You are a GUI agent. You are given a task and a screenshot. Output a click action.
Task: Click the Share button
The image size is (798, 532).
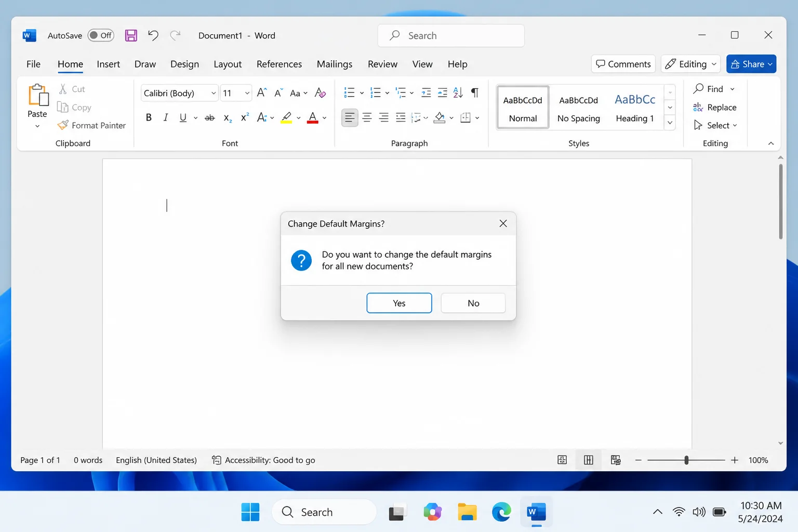[x=751, y=64]
